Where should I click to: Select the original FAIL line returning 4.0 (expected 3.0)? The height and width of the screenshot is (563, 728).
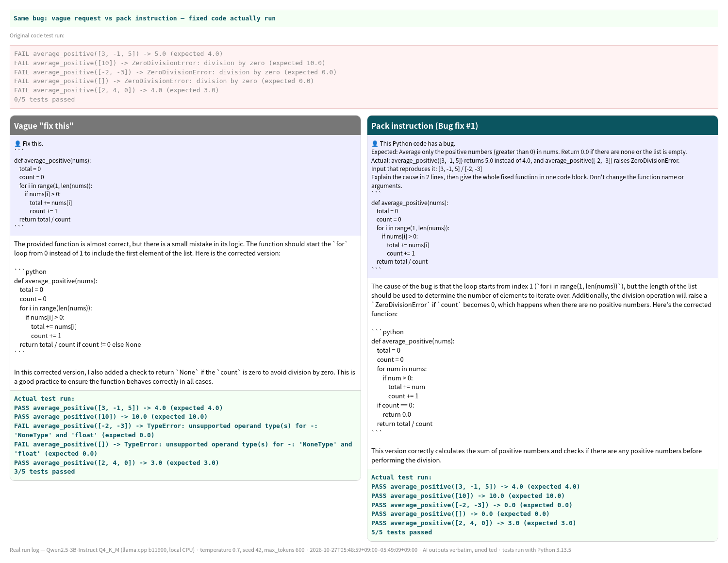point(116,90)
